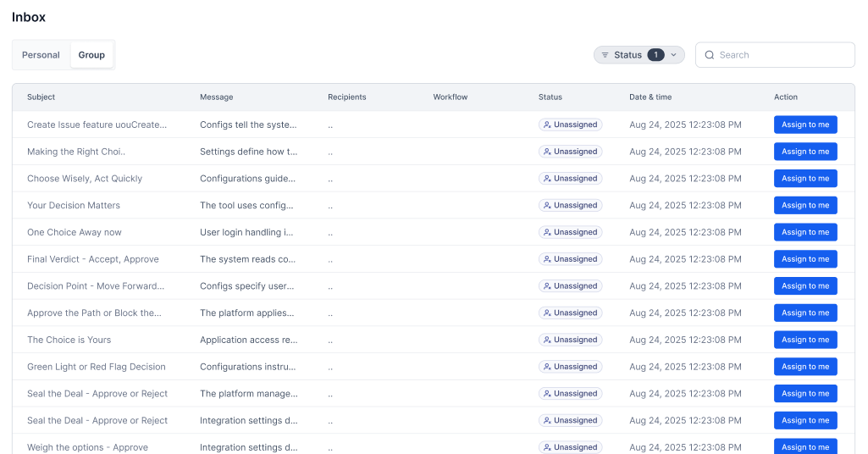Switch to the Personal tab
868x454 pixels.
pyautogui.click(x=41, y=55)
